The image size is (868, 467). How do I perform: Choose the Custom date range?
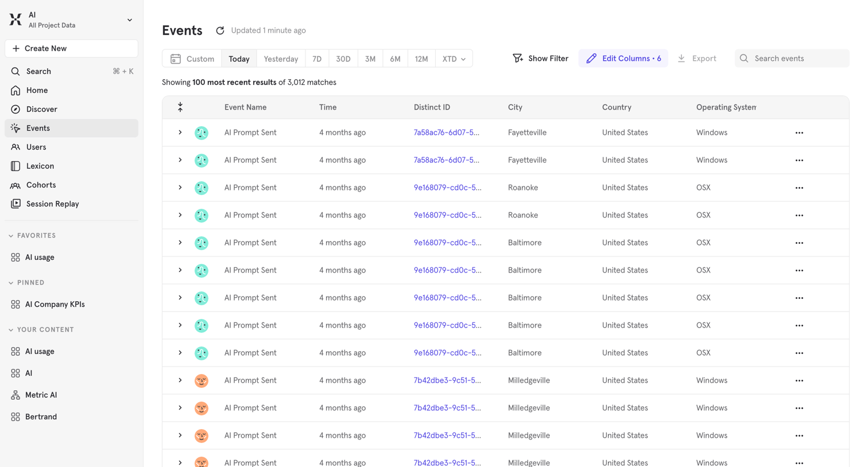click(x=192, y=59)
